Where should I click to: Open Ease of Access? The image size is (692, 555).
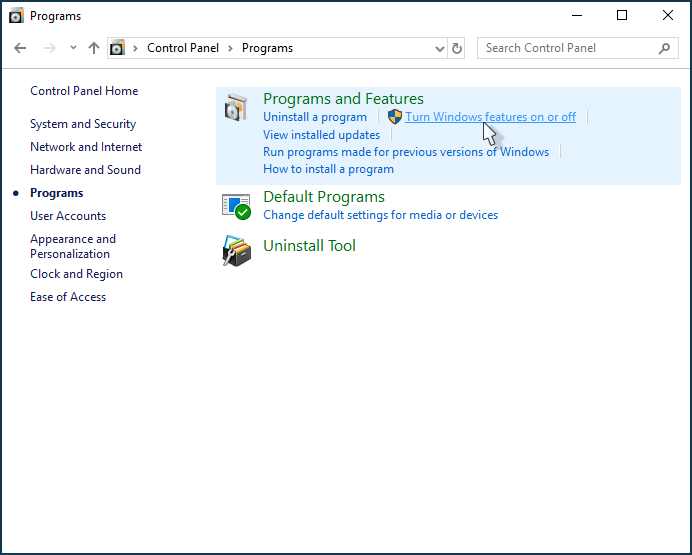coord(68,297)
